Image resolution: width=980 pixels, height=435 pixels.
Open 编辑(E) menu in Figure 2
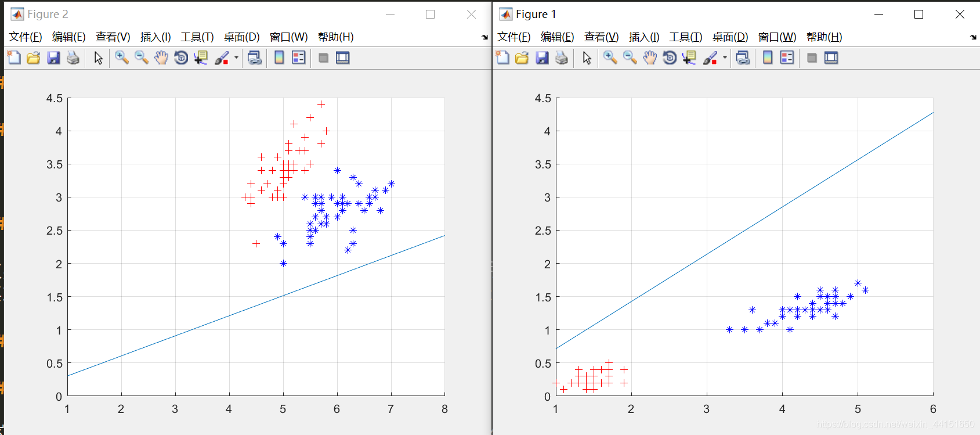[69, 37]
